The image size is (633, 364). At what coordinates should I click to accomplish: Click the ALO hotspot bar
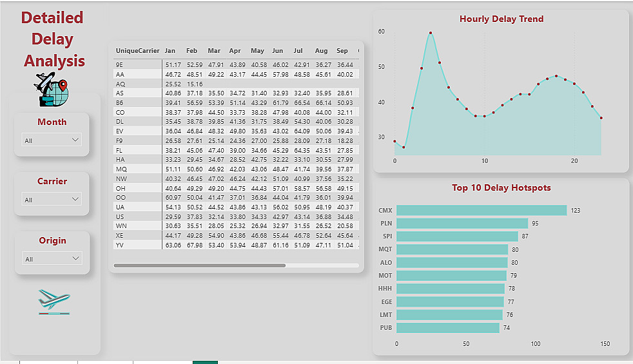pyautogui.click(x=452, y=262)
